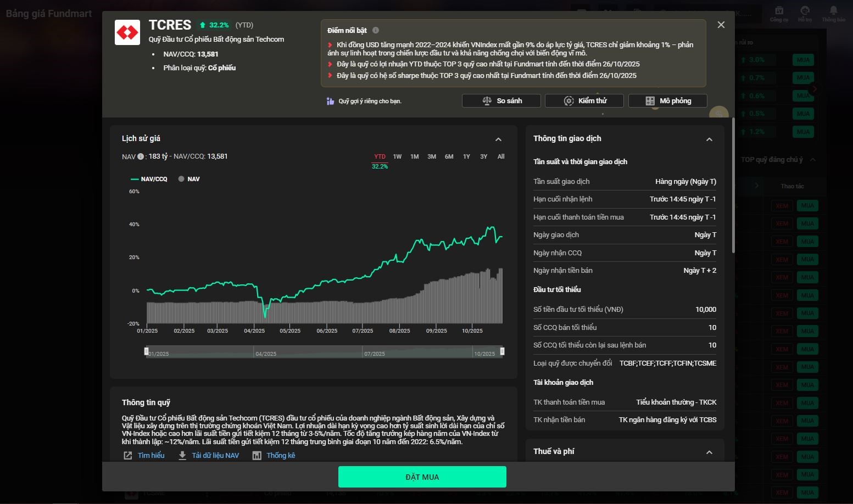
Task: Click the Mô phỏng simulation button
Action: tap(667, 101)
